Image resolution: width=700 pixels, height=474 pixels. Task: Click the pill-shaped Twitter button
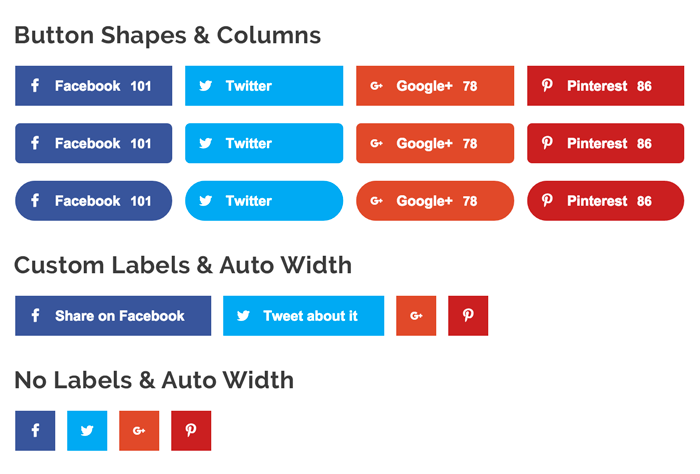tap(264, 201)
